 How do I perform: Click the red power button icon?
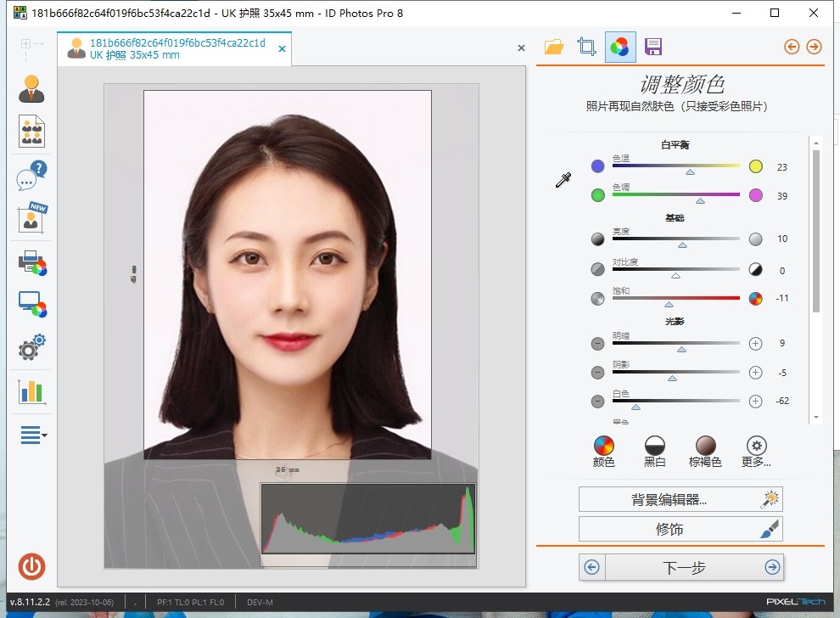tap(31, 566)
